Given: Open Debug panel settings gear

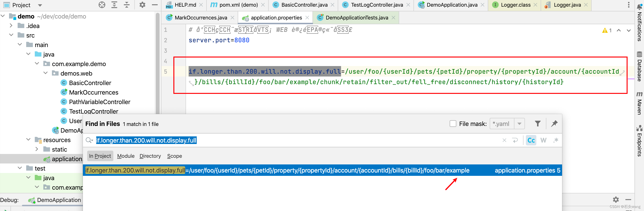Looking at the screenshot, I should pyautogui.click(x=616, y=200).
